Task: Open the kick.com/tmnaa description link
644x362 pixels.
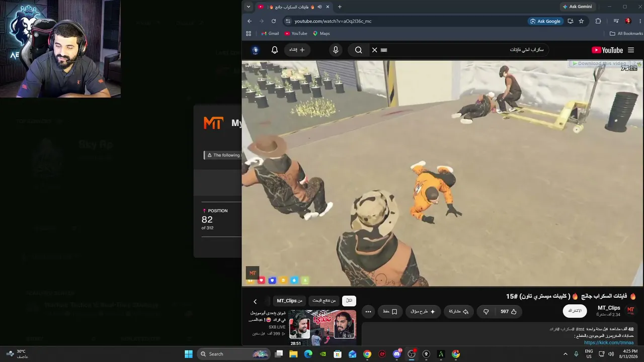Action: (x=609, y=343)
